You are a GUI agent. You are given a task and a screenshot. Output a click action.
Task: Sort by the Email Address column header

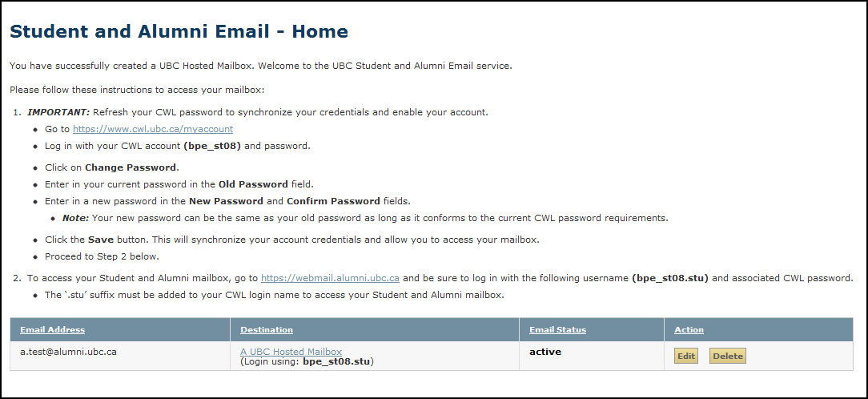coord(52,330)
